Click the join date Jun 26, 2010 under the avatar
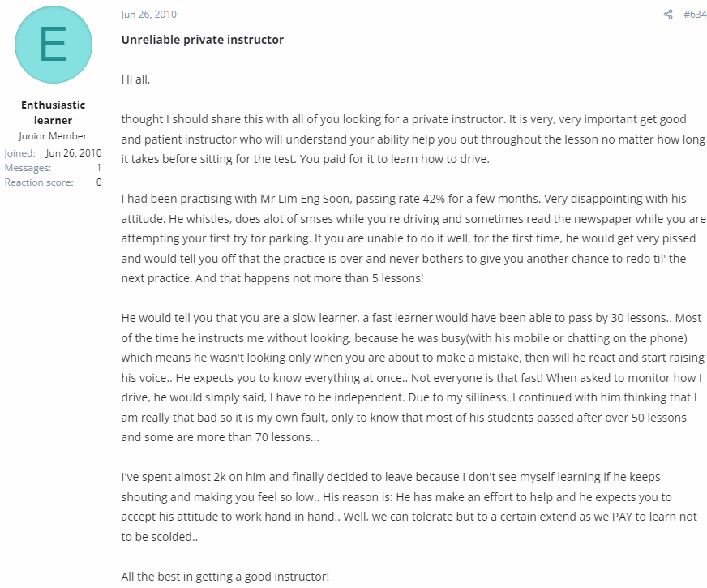 point(74,153)
